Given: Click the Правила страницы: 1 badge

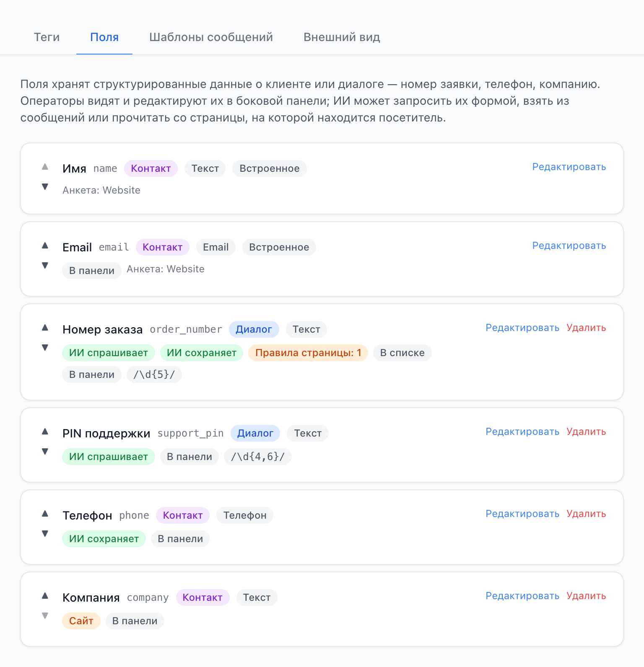Looking at the screenshot, I should tap(308, 353).
